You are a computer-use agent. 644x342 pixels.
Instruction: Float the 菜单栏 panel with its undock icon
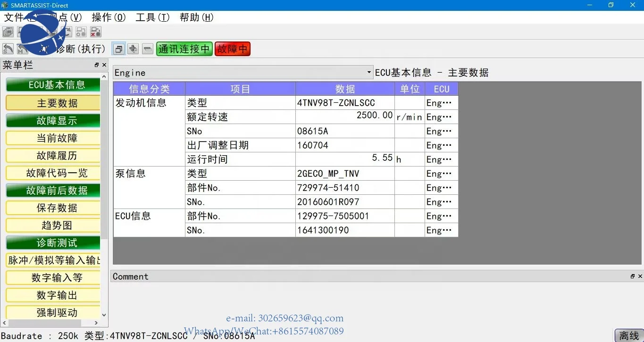click(97, 65)
